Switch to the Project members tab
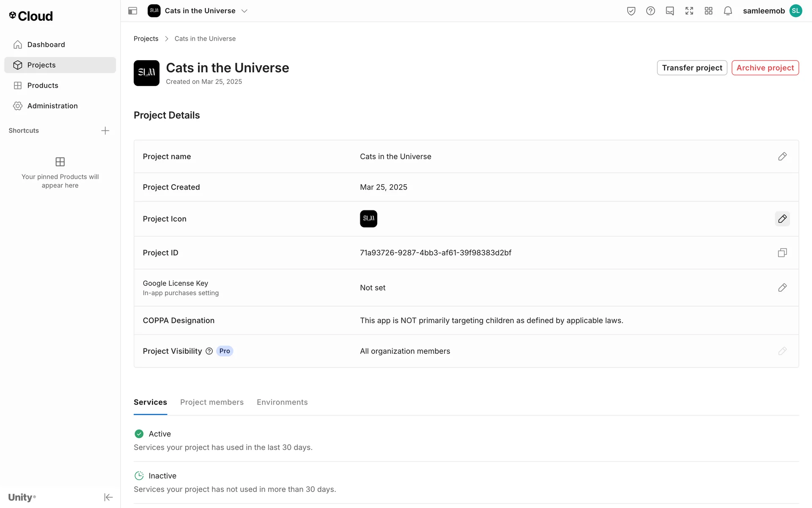812x508 pixels. pos(212,402)
